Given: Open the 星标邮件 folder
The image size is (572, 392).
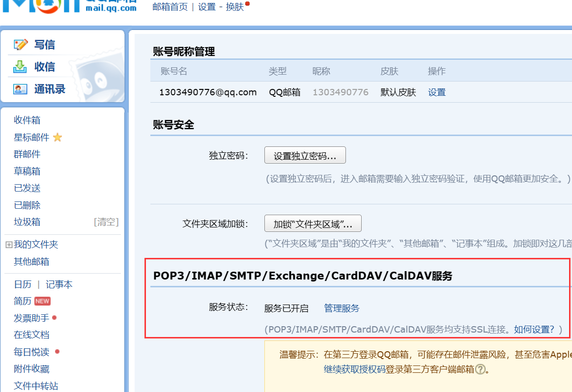Looking at the screenshot, I should coord(31,137).
